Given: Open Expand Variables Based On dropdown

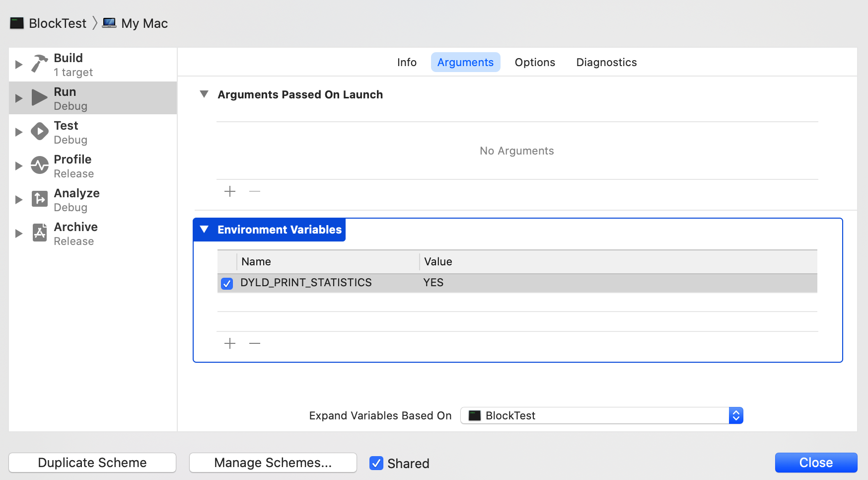Looking at the screenshot, I should click(601, 415).
